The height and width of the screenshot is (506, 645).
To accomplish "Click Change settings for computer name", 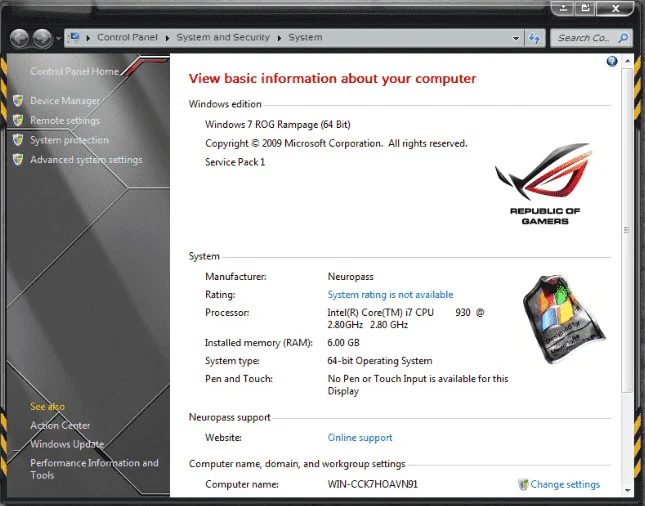I will pos(565,484).
